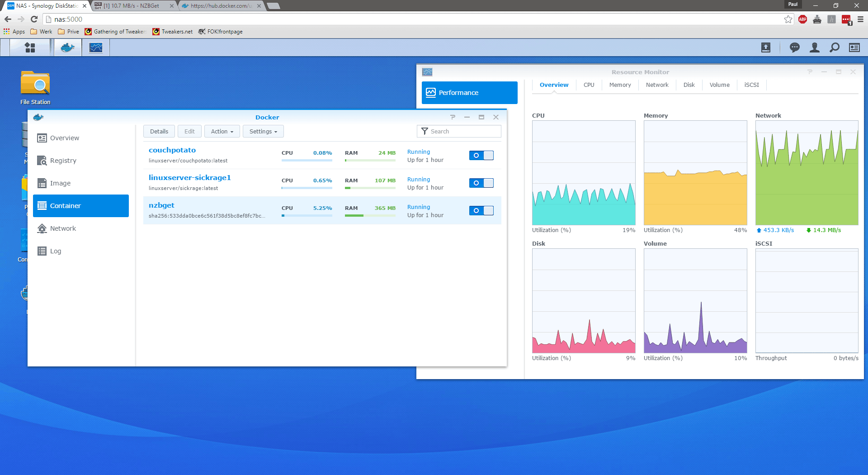The height and width of the screenshot is (475, 868).
Task: Click the Edit button
Action: point(189,131)
